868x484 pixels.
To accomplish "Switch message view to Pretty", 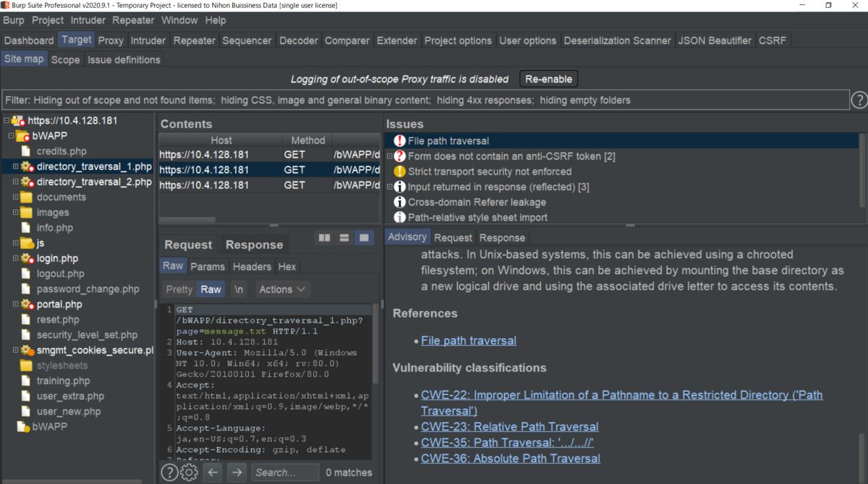I will point(179,289).
